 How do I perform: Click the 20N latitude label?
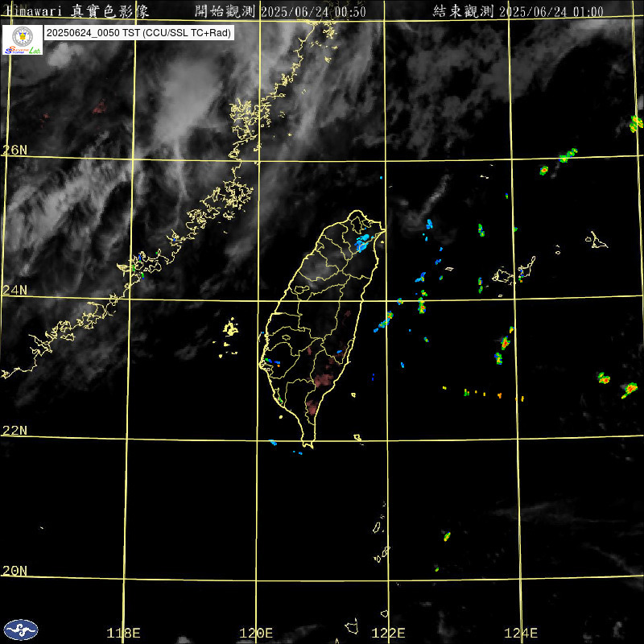[x=14, y=571]
